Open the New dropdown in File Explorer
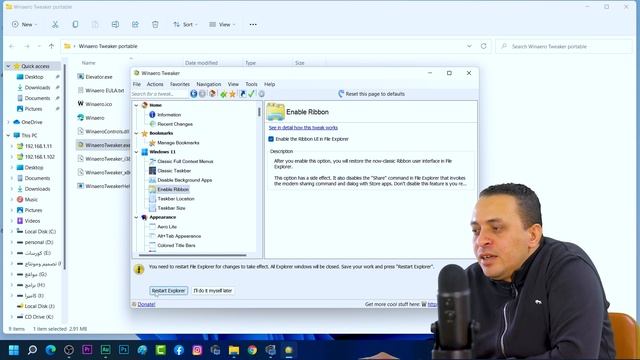Viewport: 640px width, 360px height. [24, 24]
